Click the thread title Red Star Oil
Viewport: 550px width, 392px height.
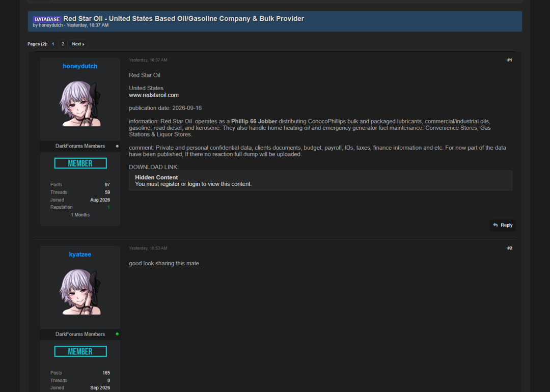click(x=184, y=19)
